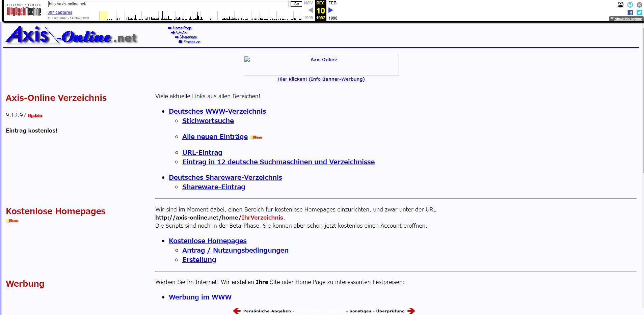Click the Axis-Online.net site logo
The height and width of the screenshot is (315, 644).
click(72, 35)
